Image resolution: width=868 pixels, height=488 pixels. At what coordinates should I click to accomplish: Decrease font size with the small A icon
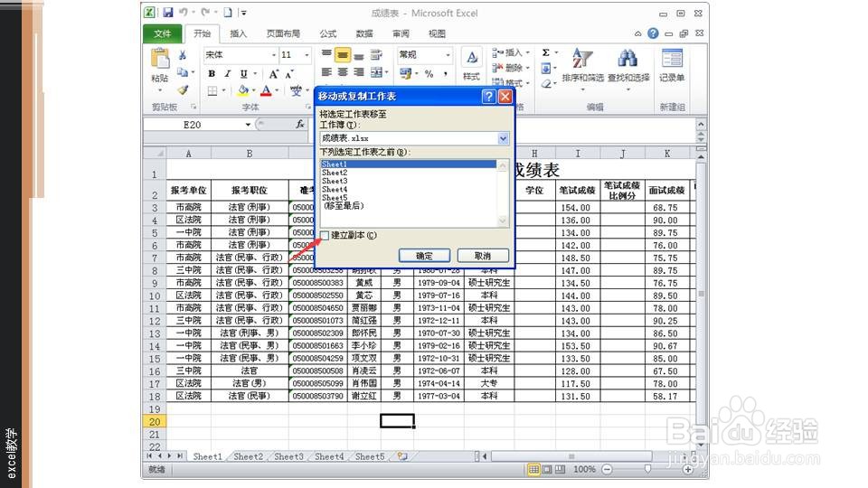[x=289, y=74]
